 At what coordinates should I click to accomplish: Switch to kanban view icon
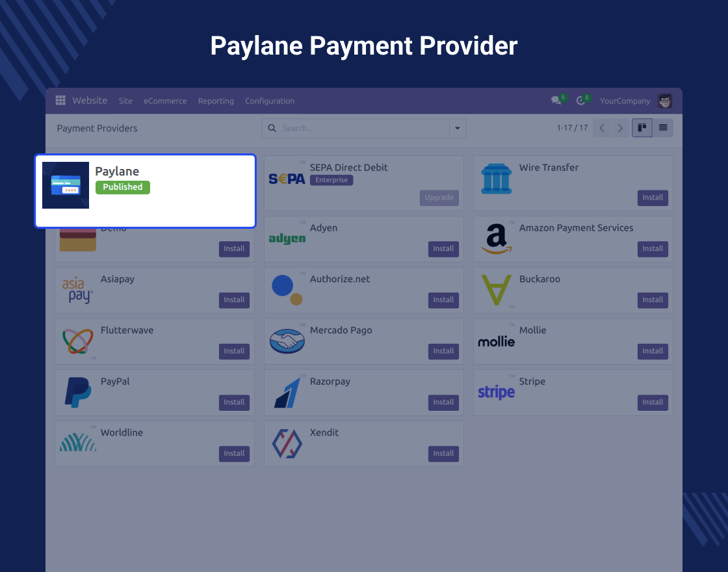click(x=642, y=127)
